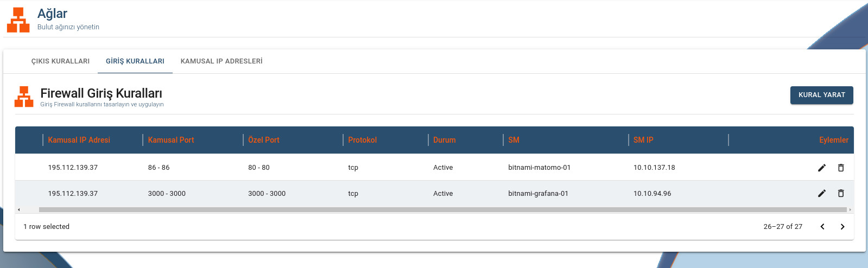
Task: Sort by Kamusal IP Adresi column
Action: pos(79,140)
